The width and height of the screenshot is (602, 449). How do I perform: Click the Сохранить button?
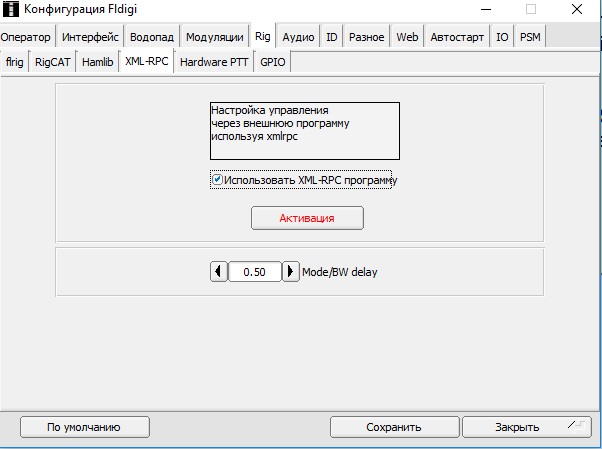(393, 427)
